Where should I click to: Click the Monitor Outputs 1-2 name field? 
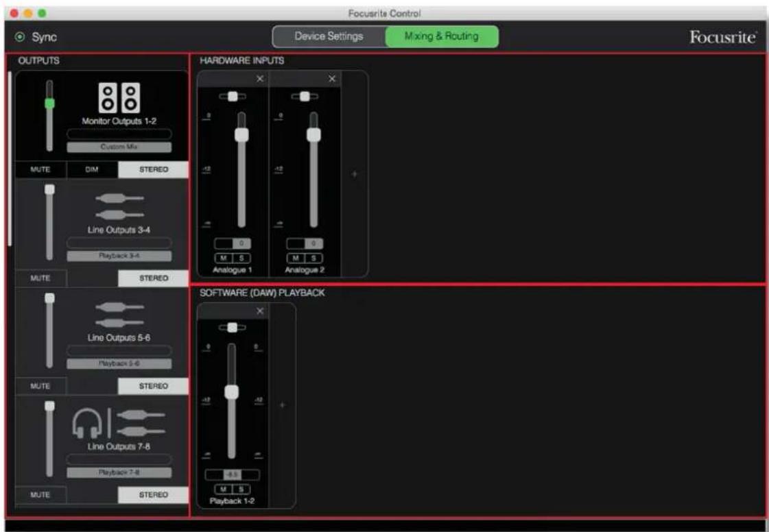[x=119, y=134]
